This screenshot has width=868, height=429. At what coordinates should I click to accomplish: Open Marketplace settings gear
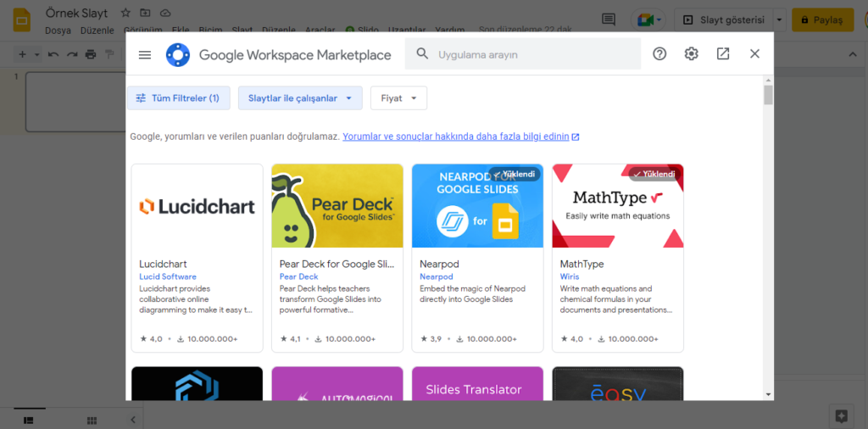tap(691, 53)
